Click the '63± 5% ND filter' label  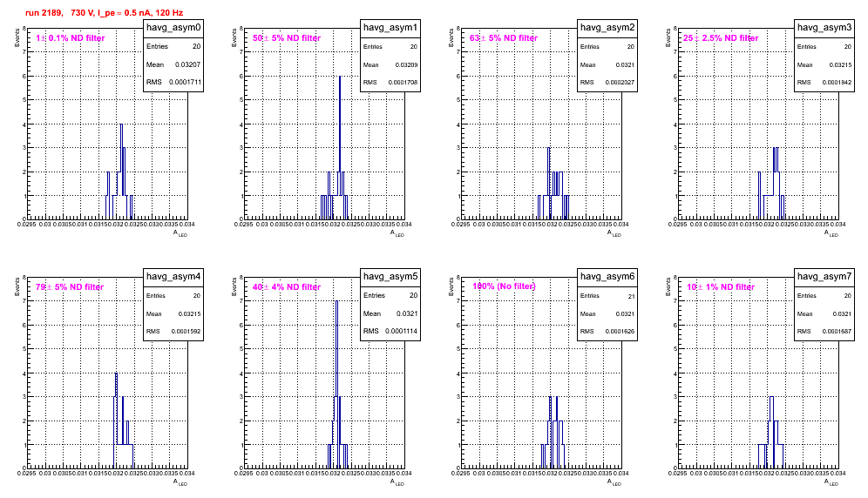[x=504, y=38]
